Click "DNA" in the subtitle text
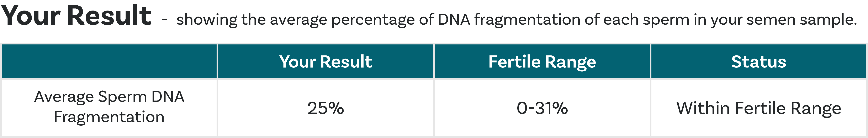The image size is (868, 138). 454,19
